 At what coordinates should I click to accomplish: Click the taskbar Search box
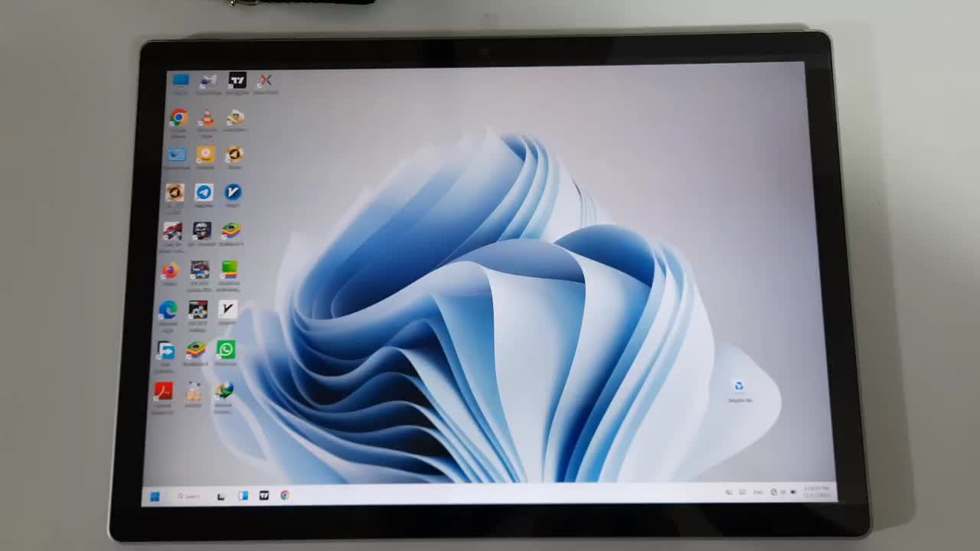189,496
